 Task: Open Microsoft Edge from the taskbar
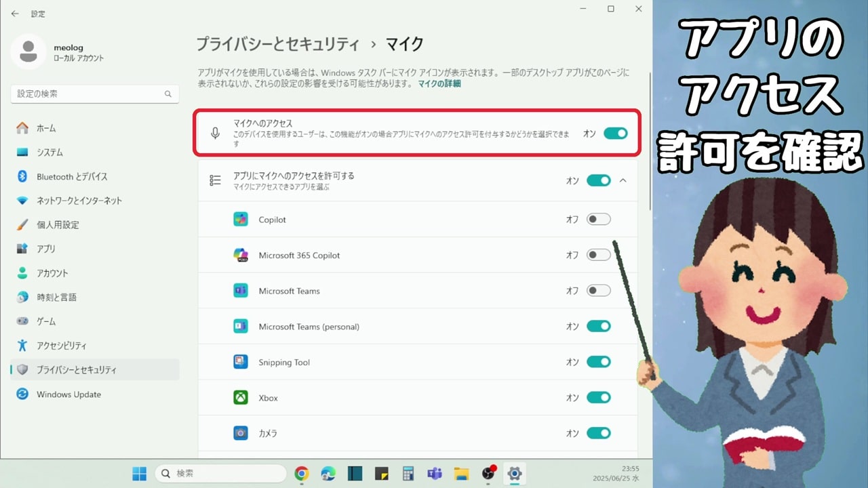328,474
